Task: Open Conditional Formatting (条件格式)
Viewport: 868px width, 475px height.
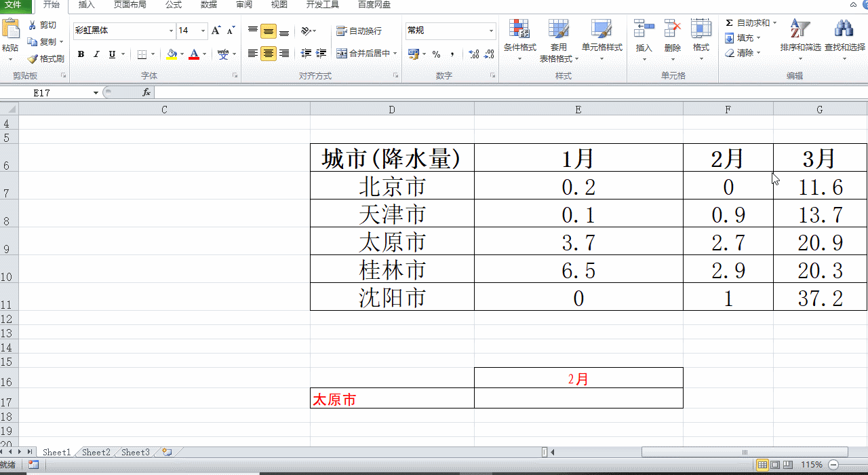Action: click(519, 39)
